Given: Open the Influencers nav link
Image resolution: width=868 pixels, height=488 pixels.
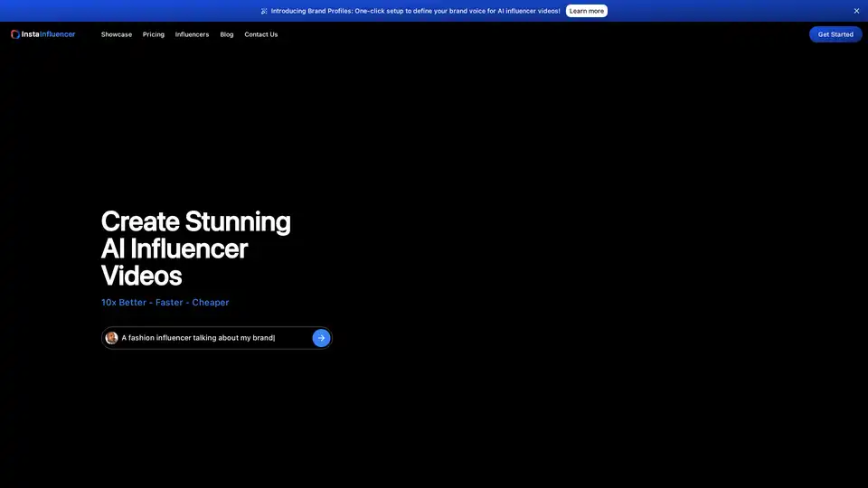Looking at the screenshot, I should pyautogui.click(x=192, y=34).
